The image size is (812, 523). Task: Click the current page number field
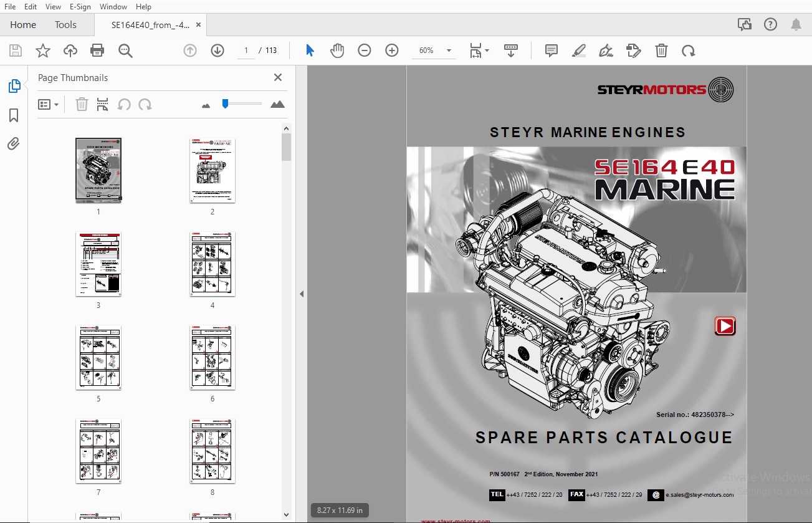tap(246, 50)
